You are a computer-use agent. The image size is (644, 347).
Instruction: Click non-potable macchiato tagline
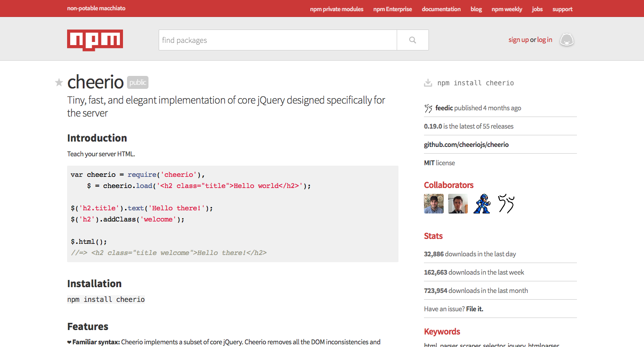click(x=96, y=8)
